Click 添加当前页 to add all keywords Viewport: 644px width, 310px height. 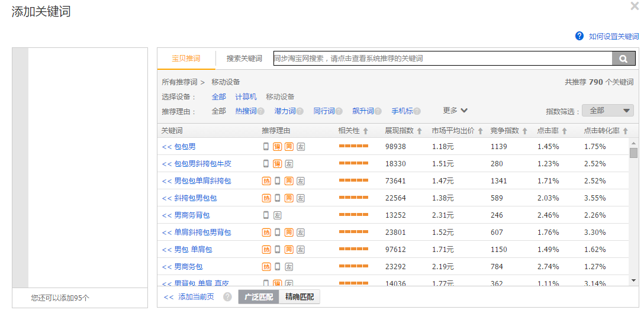click(189, 297)
